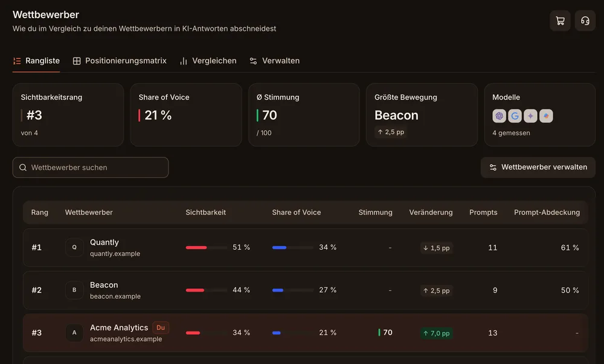604x364 pixels.
Task: Click Acme Analytics 7,0 pp change badge
Action: click(x=436, y=334)
